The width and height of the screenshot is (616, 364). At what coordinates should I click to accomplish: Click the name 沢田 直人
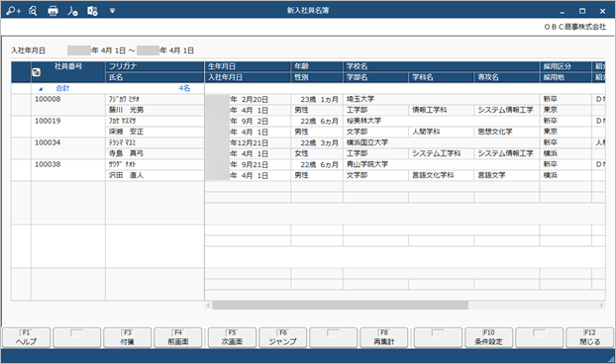pos(126,175)
